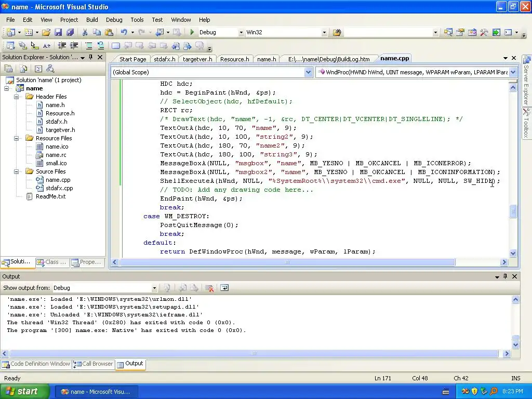Open the Code Definition Window tab
This screenshot has width=532, height=399.
pos(36,364)
